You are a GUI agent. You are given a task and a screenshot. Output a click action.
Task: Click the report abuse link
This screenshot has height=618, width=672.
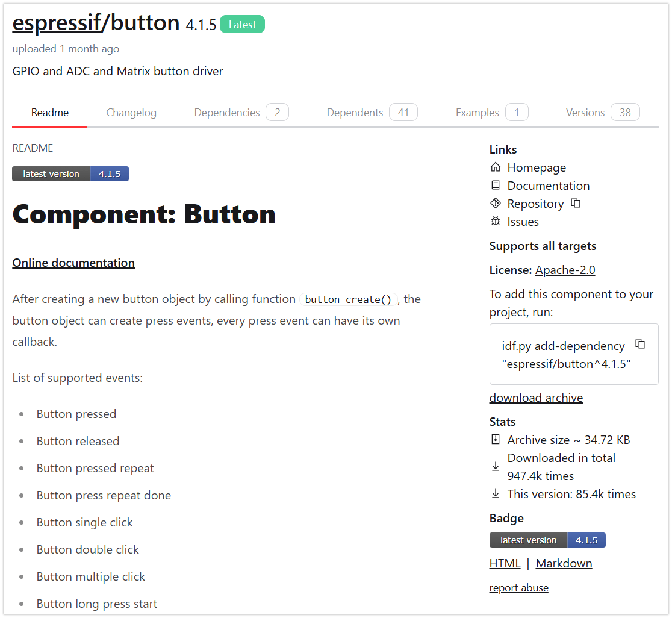tap(518, 587)
